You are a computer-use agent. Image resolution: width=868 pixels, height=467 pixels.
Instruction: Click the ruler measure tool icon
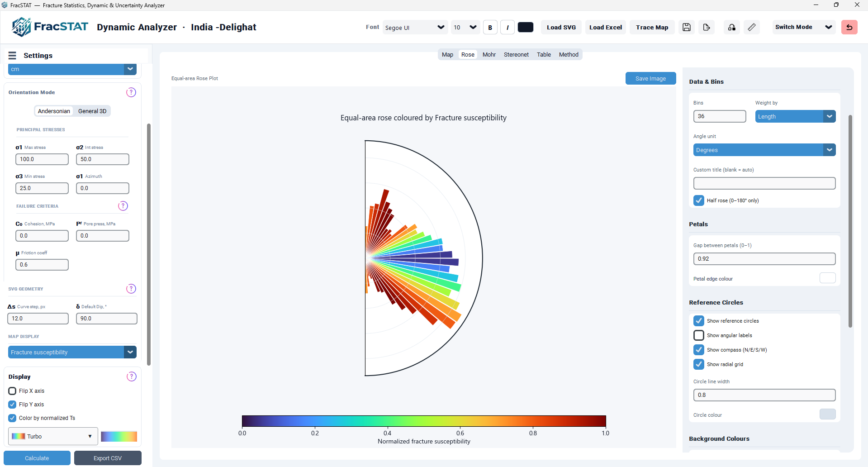752,27
